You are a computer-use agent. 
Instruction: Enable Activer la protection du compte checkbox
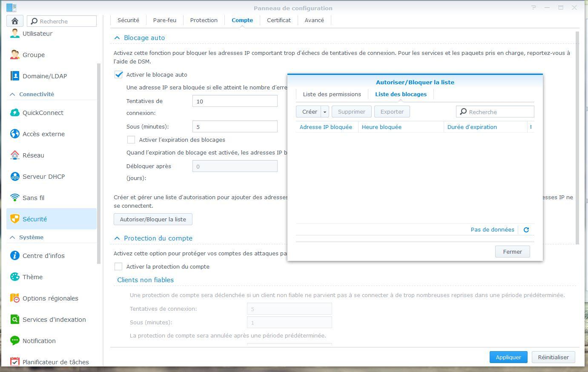(x=118, y=266)
